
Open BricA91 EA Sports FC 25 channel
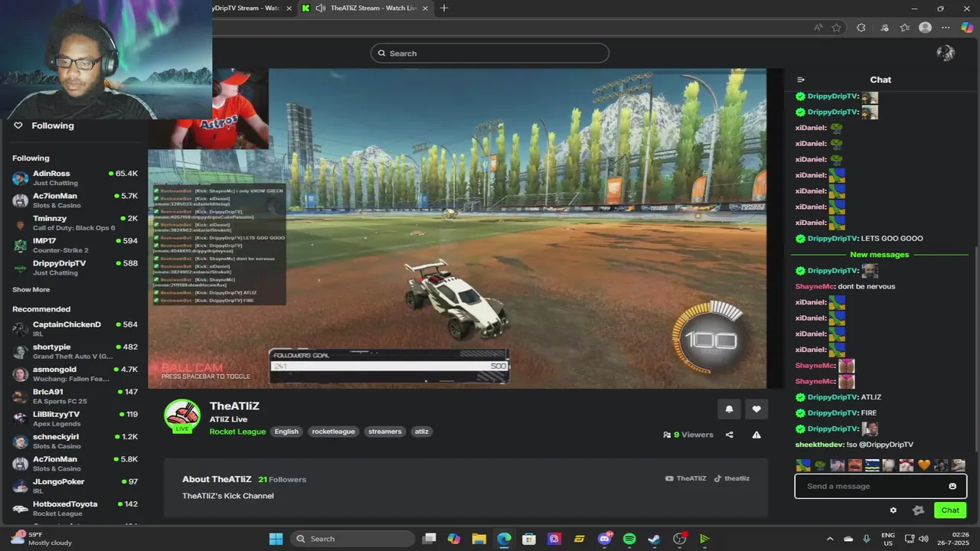click(75, 396)
